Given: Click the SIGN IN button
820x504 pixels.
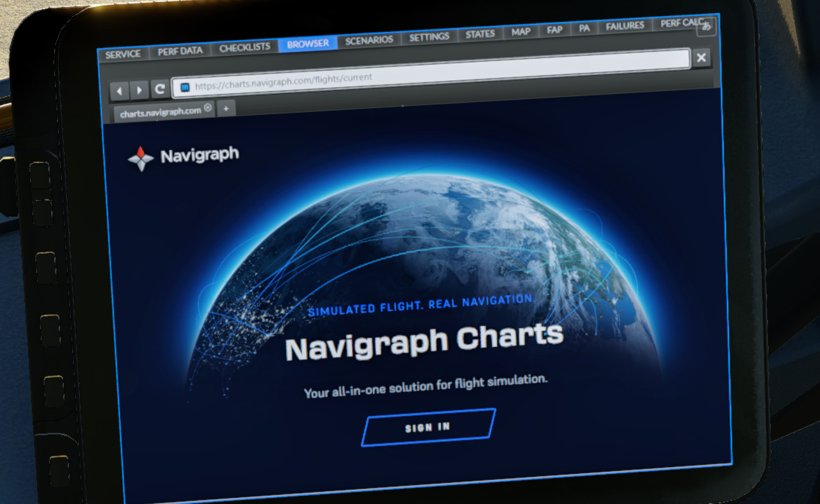Looking at the screenshot, I should [428, 427].
